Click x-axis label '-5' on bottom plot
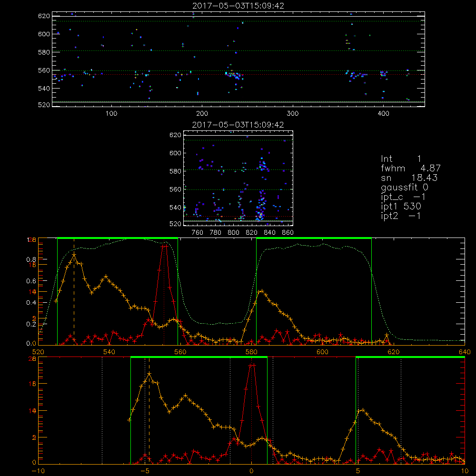The height and width of the screenshot is (476, 476). point(145,471)
